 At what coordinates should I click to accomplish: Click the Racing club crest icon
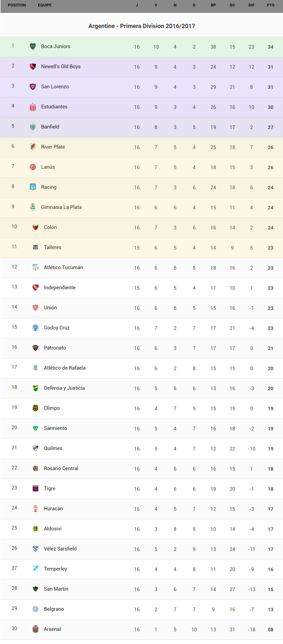pyautogui.click(x=33, y=187)
